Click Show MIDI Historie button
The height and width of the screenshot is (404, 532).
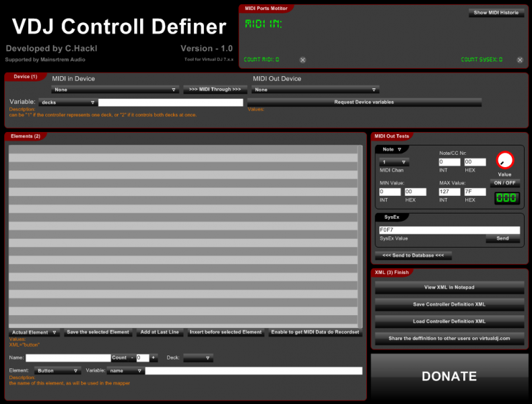pos(496,13)
